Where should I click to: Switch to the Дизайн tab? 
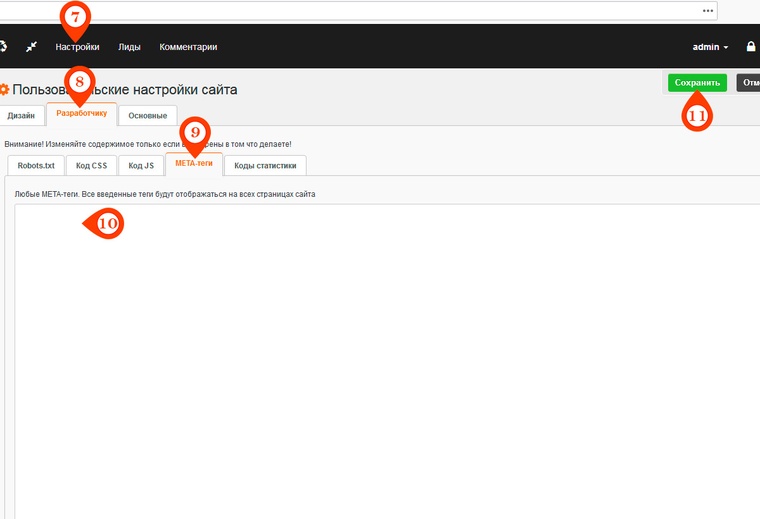tap(21, 116)
